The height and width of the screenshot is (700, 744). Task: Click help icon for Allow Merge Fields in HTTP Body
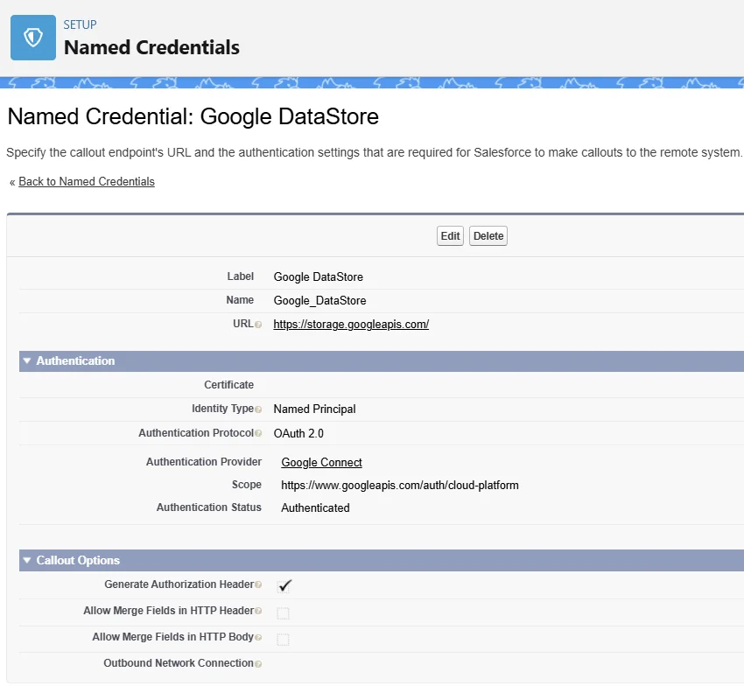coord(258,638)
